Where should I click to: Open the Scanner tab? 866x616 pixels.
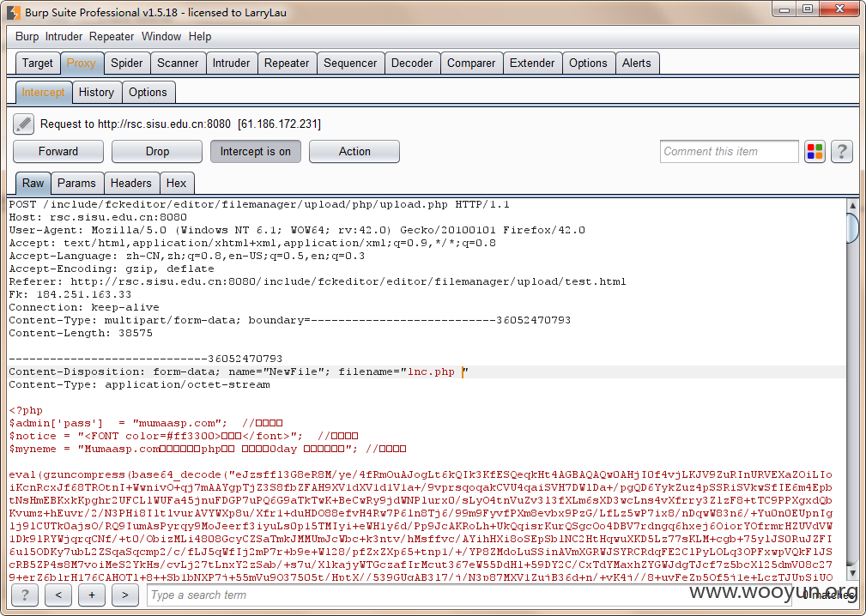178,63
